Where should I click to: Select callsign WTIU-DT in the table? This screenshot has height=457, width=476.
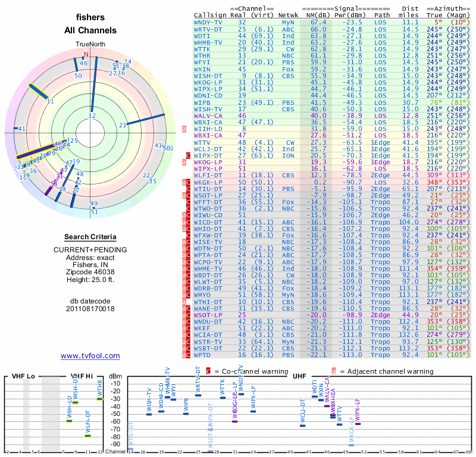click(x=208, y=189)
